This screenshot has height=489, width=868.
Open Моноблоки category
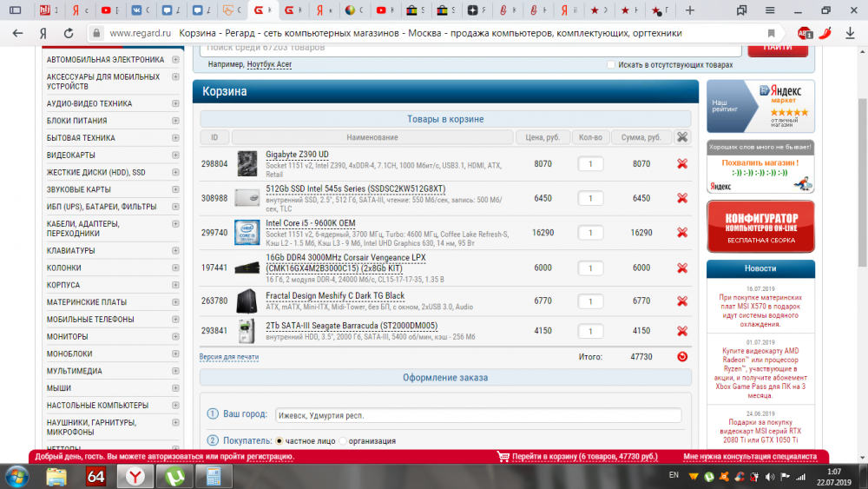point(69,354)
